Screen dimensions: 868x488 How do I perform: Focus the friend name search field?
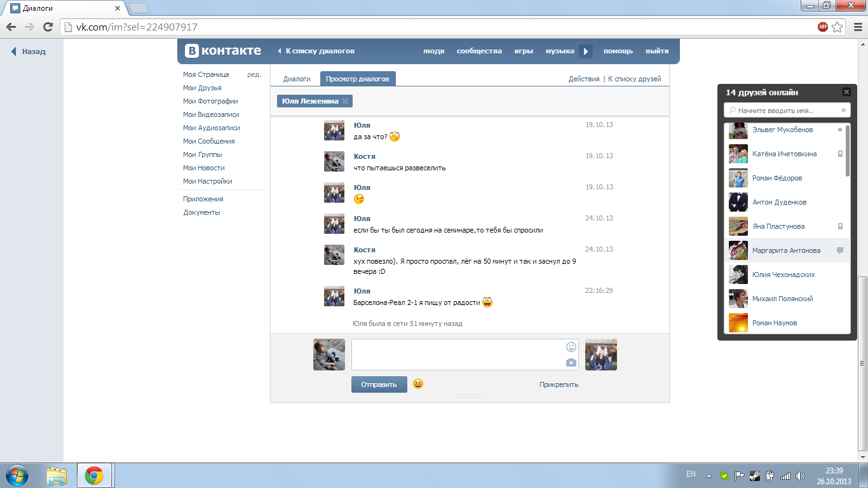[x=787, y=111]
